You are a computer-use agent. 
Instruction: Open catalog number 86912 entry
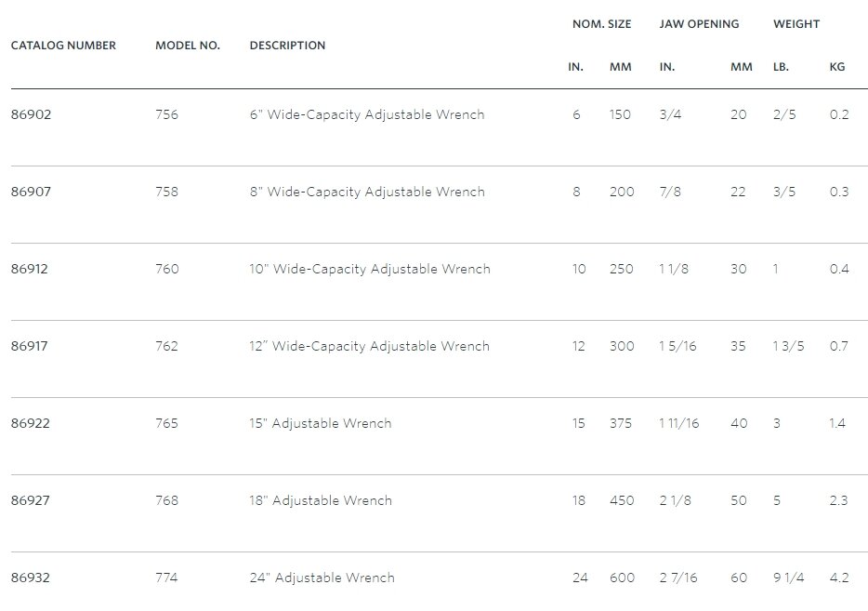point(30,270)
